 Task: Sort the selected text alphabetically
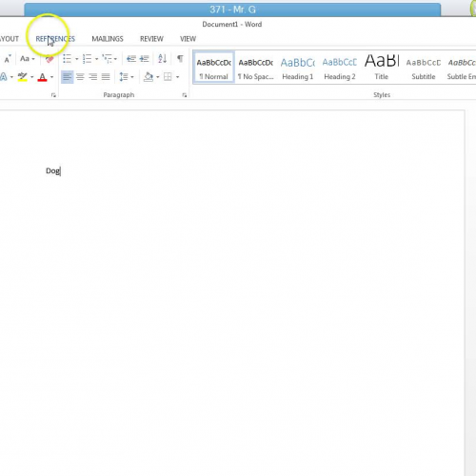(x=162, y=59)
